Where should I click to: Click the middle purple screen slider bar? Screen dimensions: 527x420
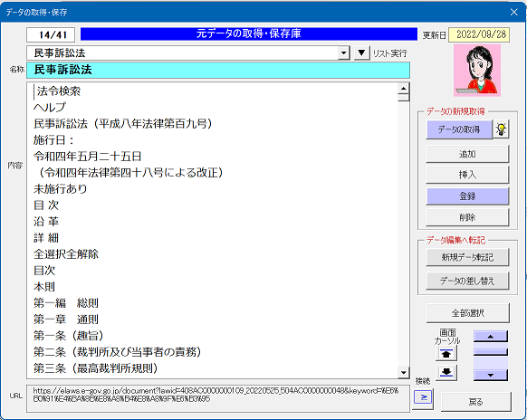click(x=491, y=352)
